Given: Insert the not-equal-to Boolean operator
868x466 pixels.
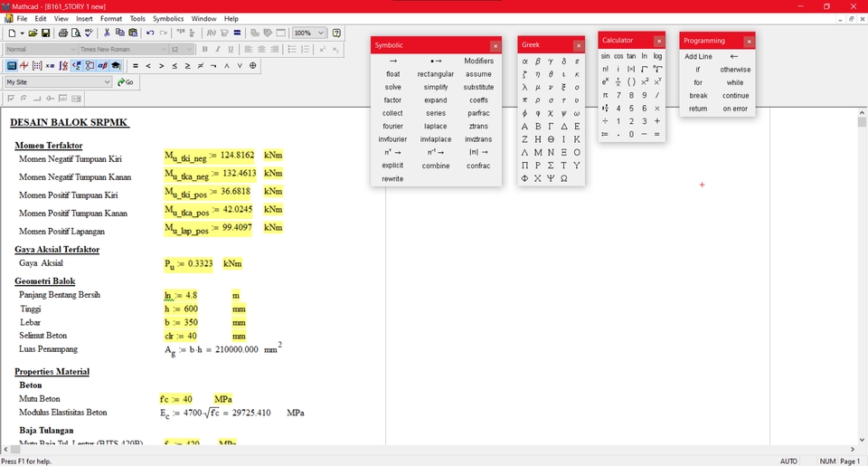Looking at the screenshot, I should click(201, 65).
